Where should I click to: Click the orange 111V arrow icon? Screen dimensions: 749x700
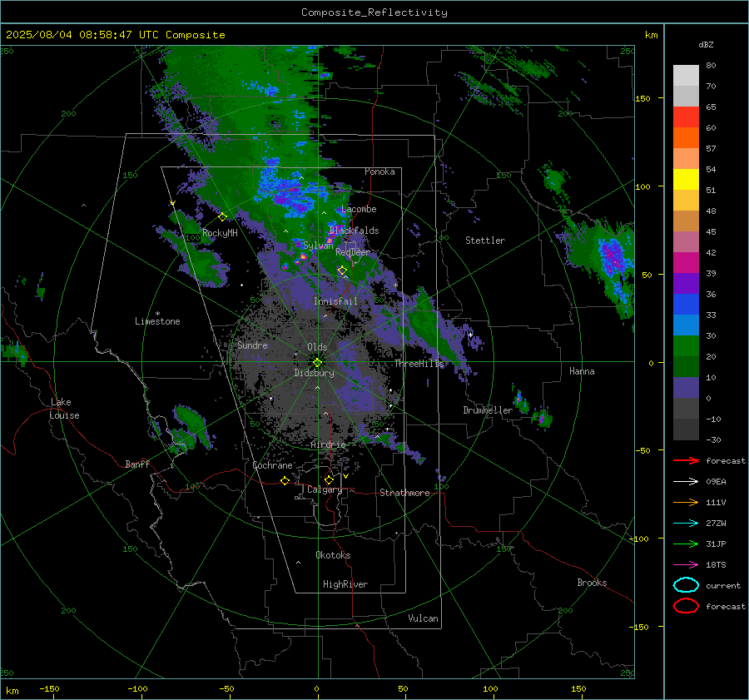[686, 502]
